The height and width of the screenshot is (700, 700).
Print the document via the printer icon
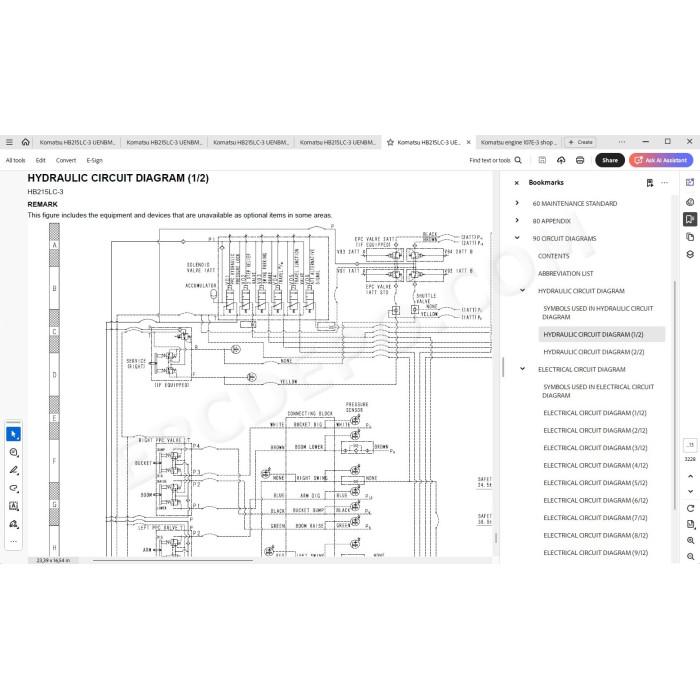point(580,160)
